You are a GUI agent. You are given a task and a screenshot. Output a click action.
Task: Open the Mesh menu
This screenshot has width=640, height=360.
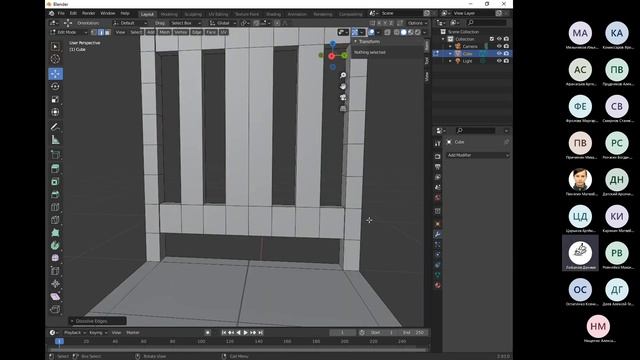(x=164, y=32)
